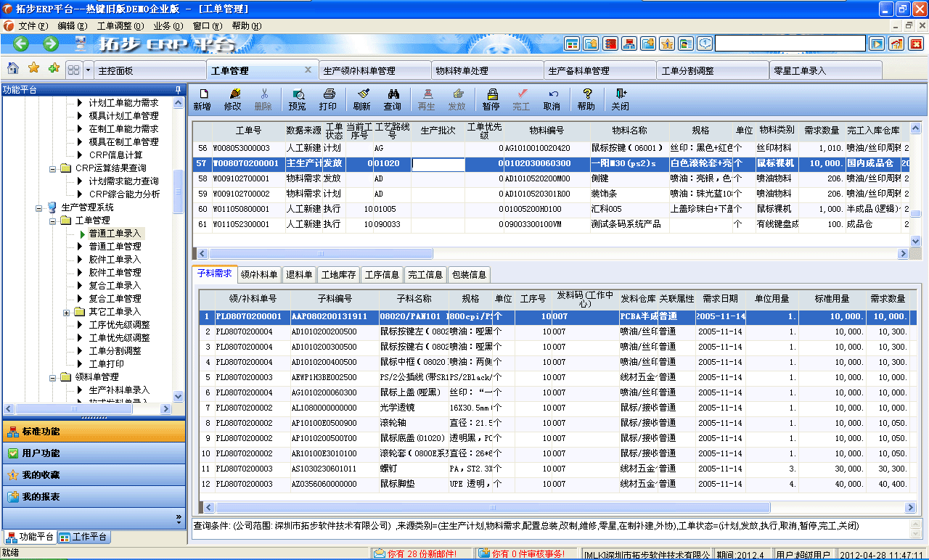Viewport: 929px width, 560px height.
Task: Open help using the 帮助 question mark icon
Action: (586, 98)
